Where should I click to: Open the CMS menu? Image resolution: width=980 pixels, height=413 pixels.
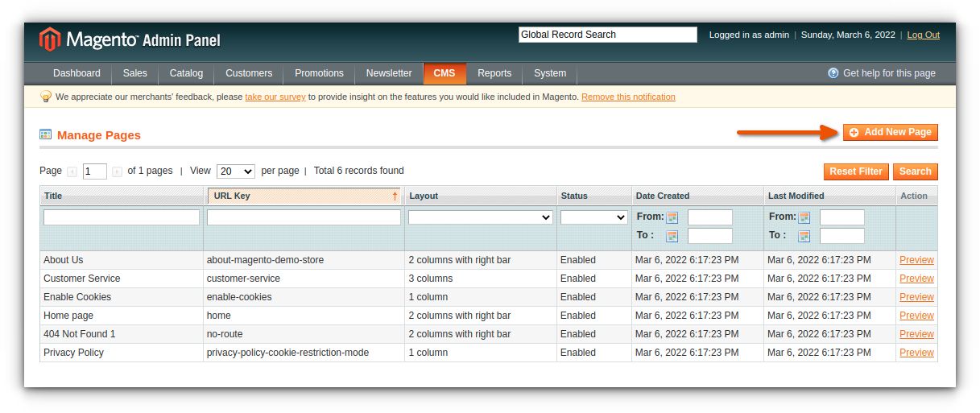click(445, 73)
